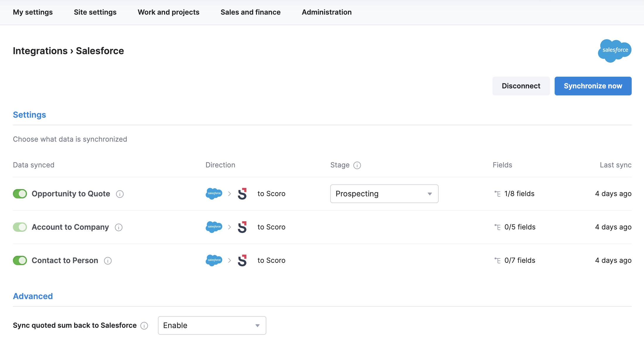Click fields mapping icon for Contact to Person

498,260
